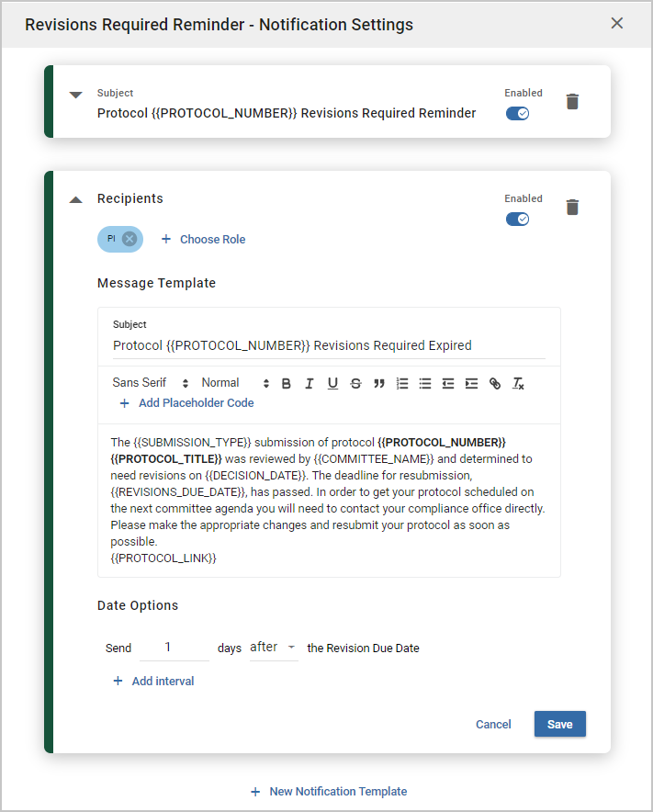Disable the top Subject section Enabled toggle

click(x=517, y=113)
